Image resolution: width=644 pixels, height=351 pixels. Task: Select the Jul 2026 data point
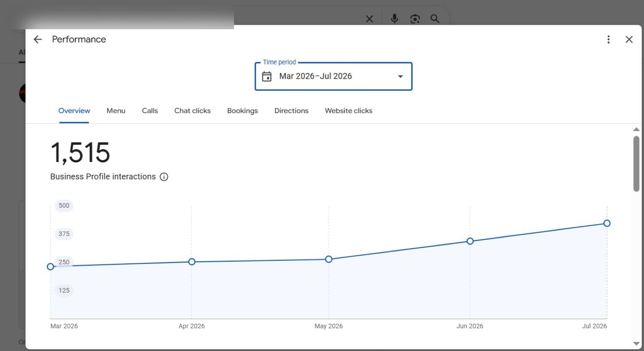click(x=607, y=223)
